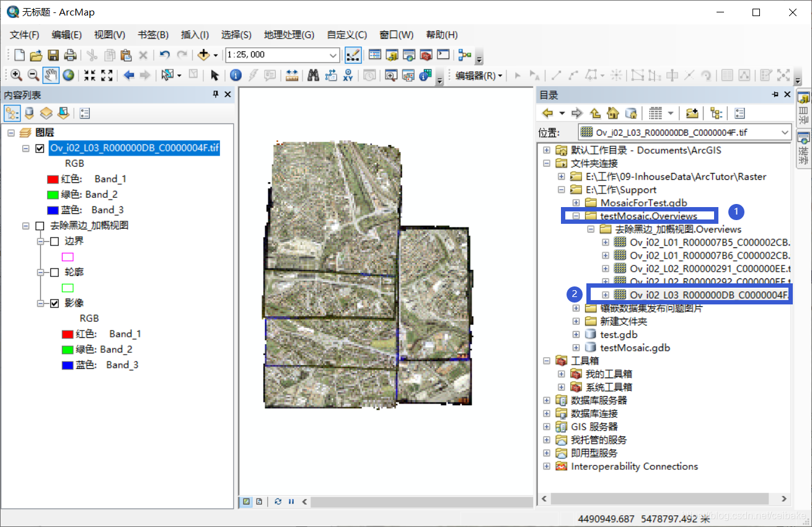The width and height of the screenshot is (812, 527).
Task: Undo the last action
Action: tap(164, 55)
